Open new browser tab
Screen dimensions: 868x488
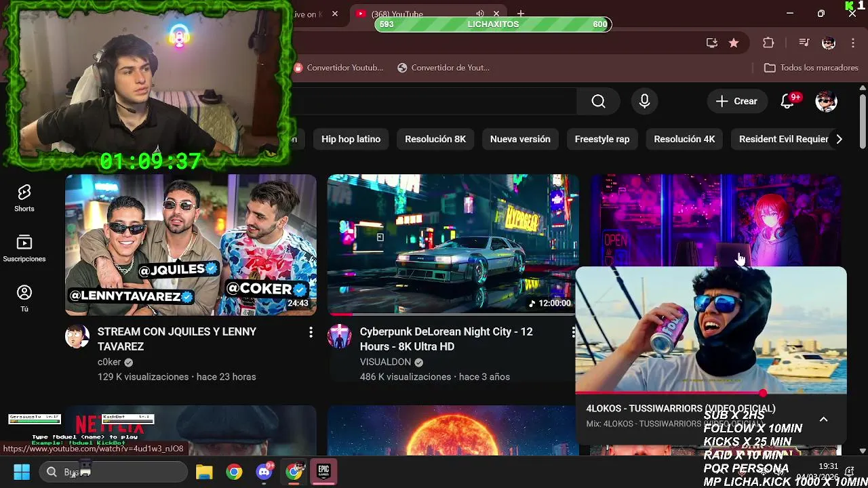point(521,14)
